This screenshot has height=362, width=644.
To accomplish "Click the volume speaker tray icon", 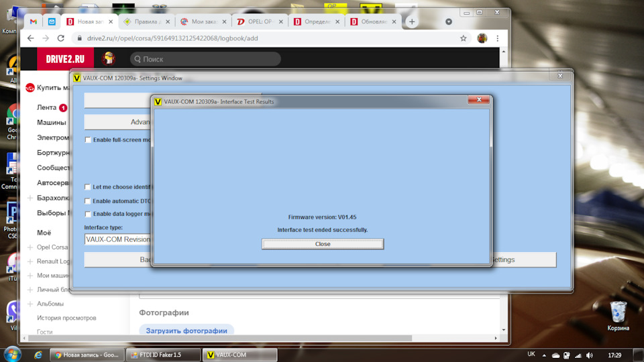I will point(590,355).
